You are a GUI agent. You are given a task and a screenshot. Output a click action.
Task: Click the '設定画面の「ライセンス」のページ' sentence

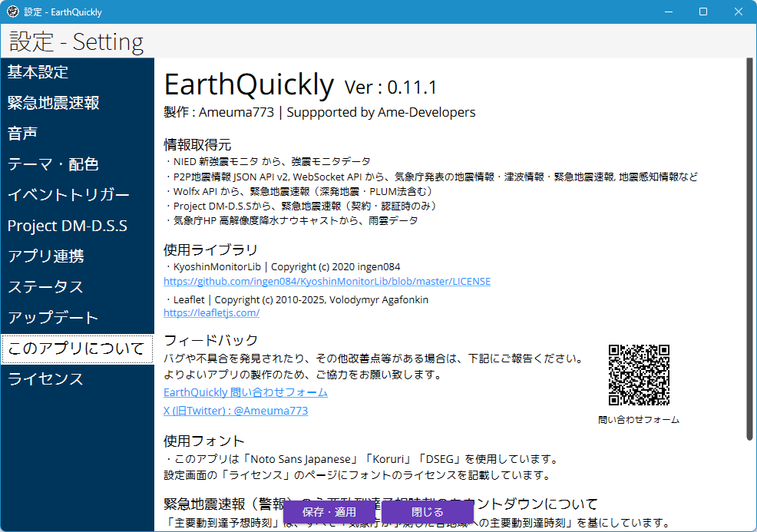tap(358, 475)
